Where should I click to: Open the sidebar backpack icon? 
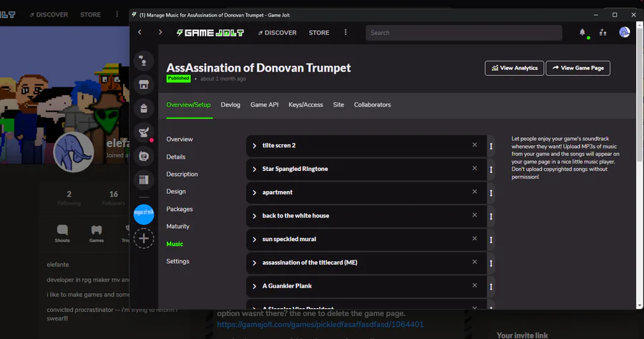[143, 108]
